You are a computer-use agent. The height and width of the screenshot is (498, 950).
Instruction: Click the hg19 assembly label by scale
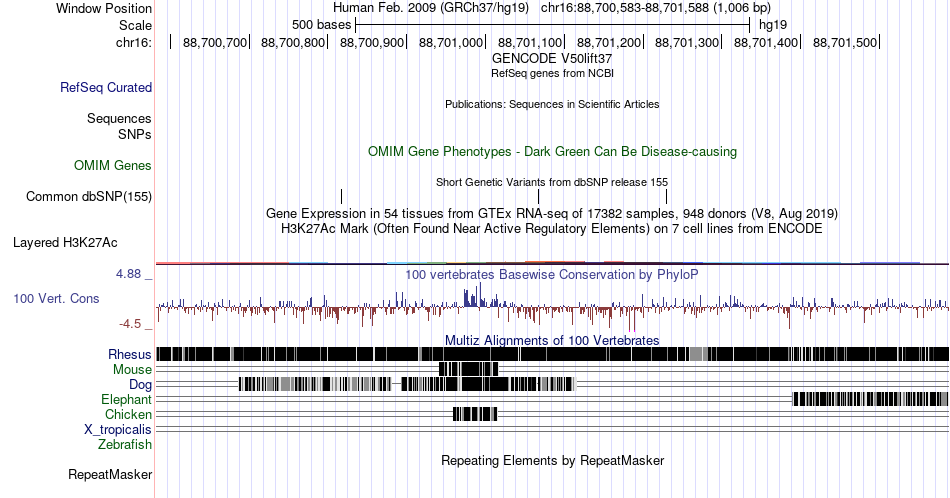tap(773, 25)
